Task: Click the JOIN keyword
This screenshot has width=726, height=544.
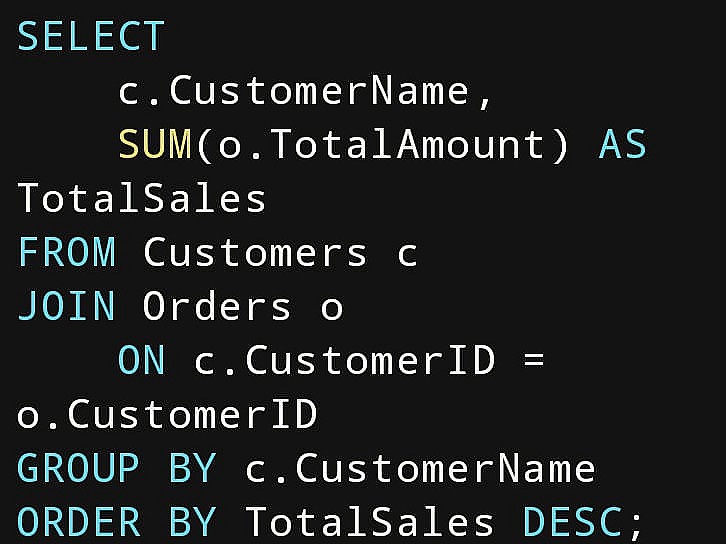Action: [x=66, y=306]
